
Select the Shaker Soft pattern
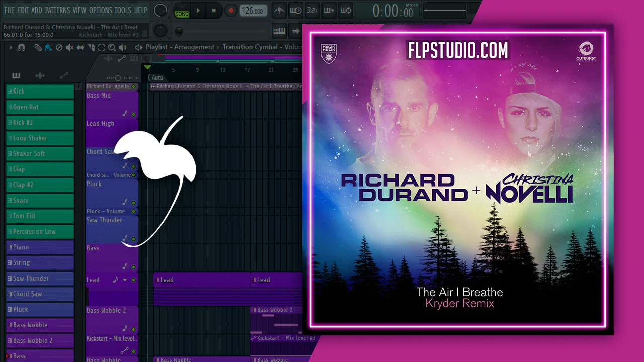[40, 154]
